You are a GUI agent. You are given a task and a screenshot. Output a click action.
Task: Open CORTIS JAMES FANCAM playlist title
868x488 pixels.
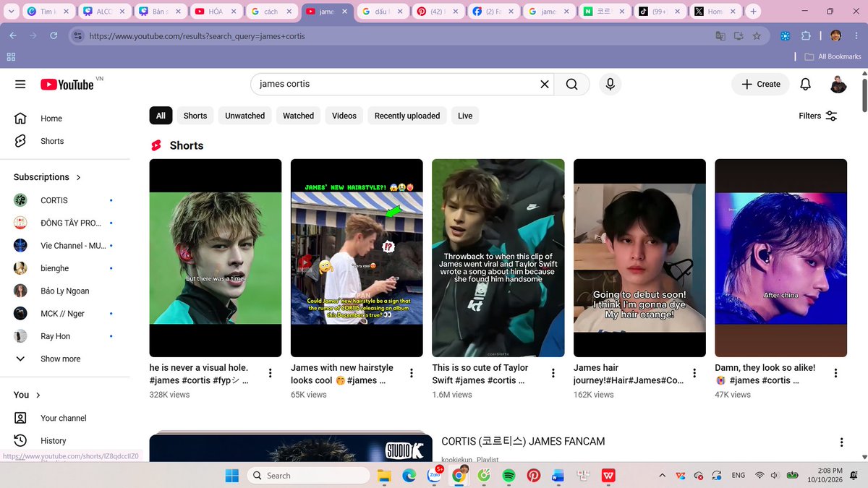523,441
